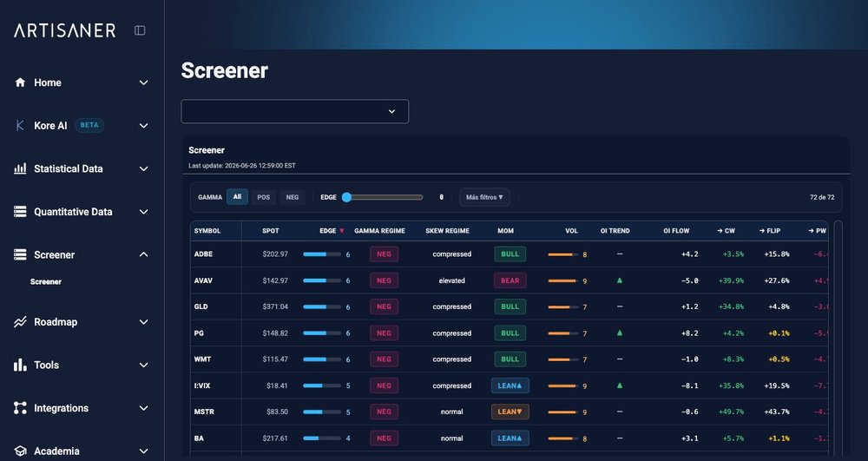Collapse the Screener menu chevron
The height and width of the screenshot is (461, 868).
pos(143,254)
